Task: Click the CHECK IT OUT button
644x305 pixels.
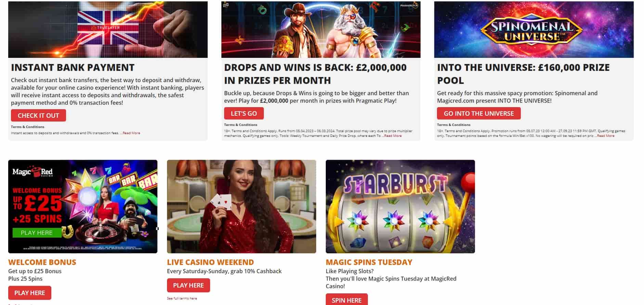Action: 38,115
